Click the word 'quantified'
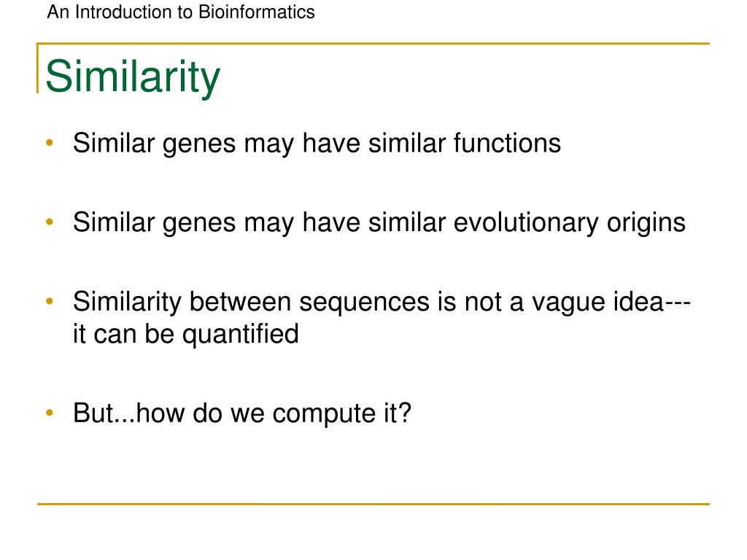Image resolution: width=747 pixels, height=560 pixels. (241, 334)
